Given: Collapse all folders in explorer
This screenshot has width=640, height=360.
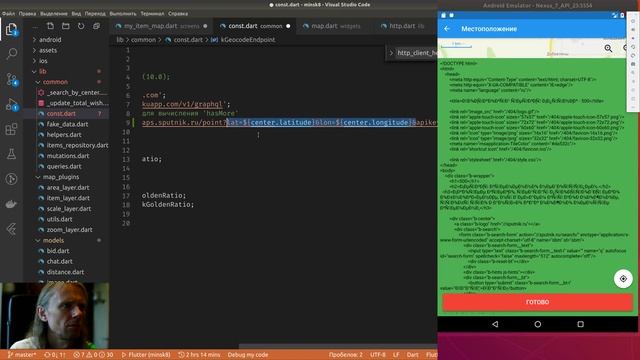Looking at the screenshot, I should 96,26.
